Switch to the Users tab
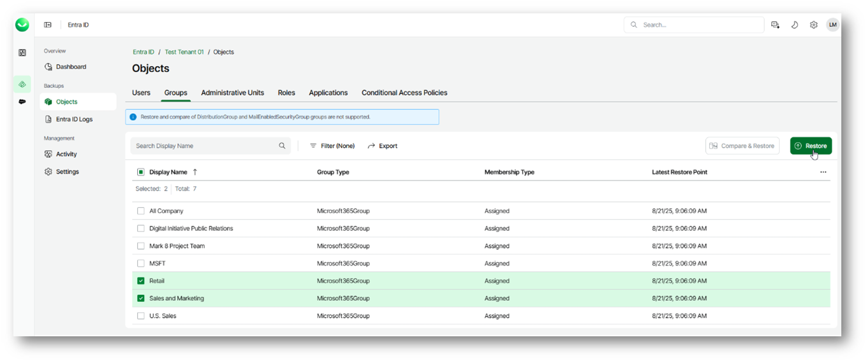868x363 pixels. pos(141,93)
